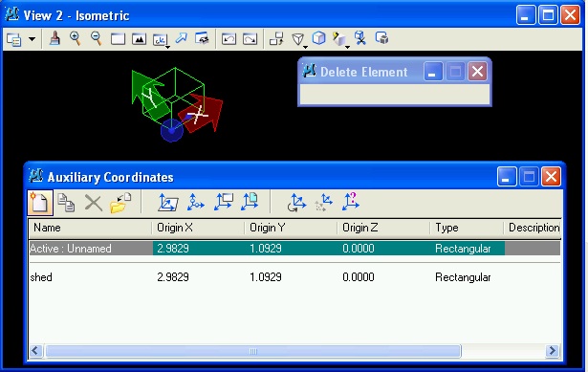Delete the ACS using the X icon
The height and width of the screenshot is (372, 588).
pyautogui.click(x=94, y=203)
